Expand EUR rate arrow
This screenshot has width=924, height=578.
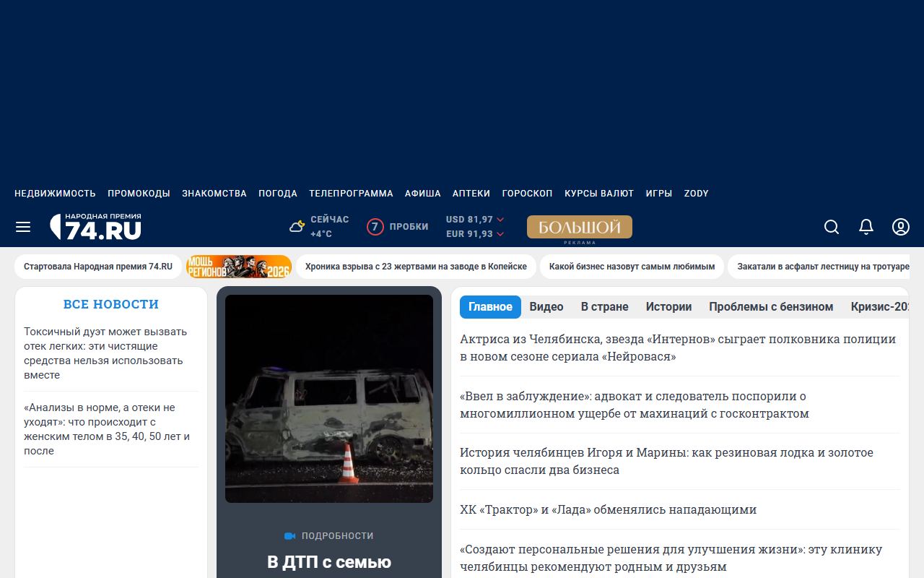coord(500,234)
